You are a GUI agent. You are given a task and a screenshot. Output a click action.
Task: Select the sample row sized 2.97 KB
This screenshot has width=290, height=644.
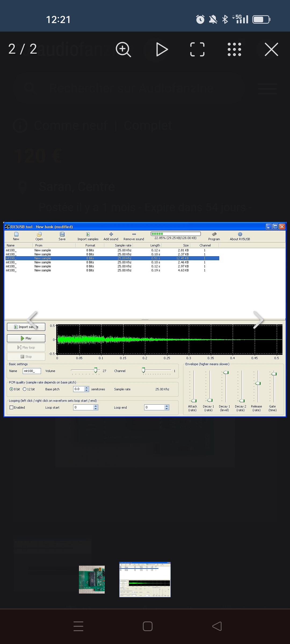112,266
